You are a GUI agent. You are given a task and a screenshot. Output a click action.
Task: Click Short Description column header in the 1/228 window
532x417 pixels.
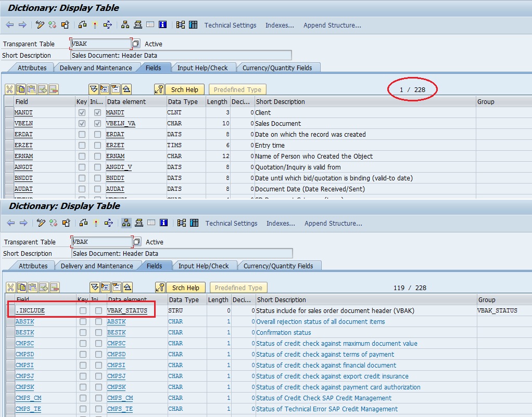pos(365,102)
